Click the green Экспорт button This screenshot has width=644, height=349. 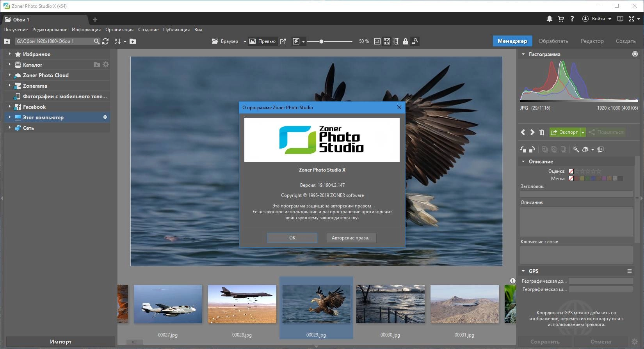click(x=565, y=132)
